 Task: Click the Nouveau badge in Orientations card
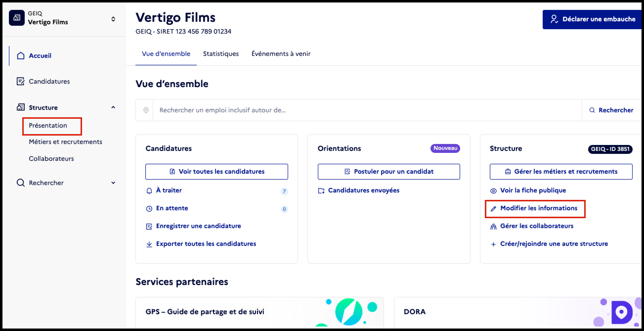445,148
